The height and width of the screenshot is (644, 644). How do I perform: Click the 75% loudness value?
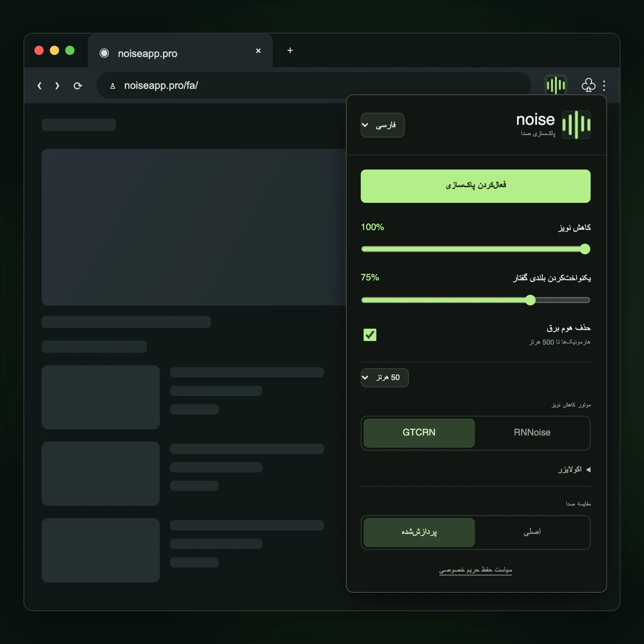[x=370, y=277]
